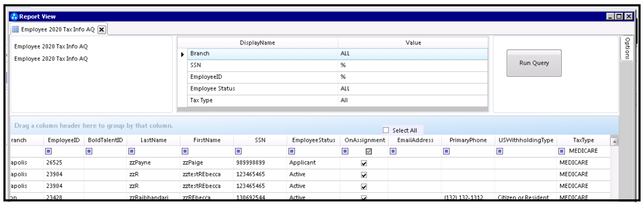Sort by the FirstName column header
Image resolution: width=644 pixels, height=204 pixels.
(207, 140)
